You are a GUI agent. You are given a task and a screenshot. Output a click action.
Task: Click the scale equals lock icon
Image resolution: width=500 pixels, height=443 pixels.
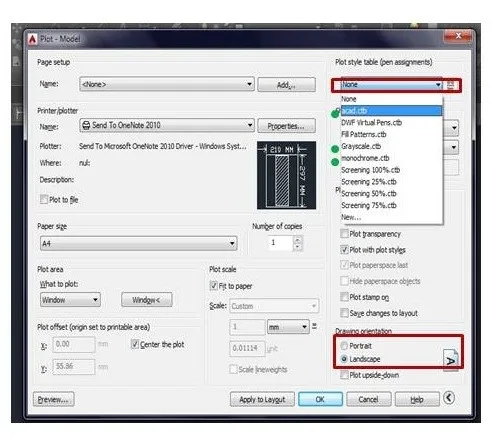(314, 326)
